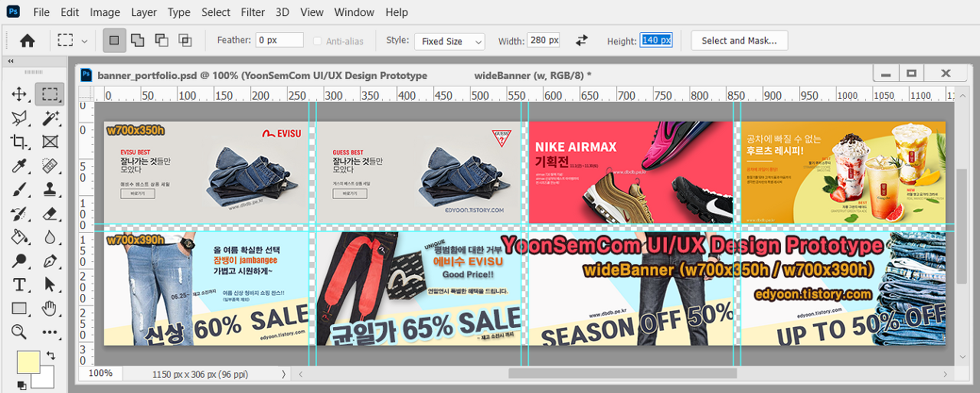This screenshot has height=393, width=980.
Task: Click the Photoshop Ps logo in title bar
Action: tap(13, 12)
